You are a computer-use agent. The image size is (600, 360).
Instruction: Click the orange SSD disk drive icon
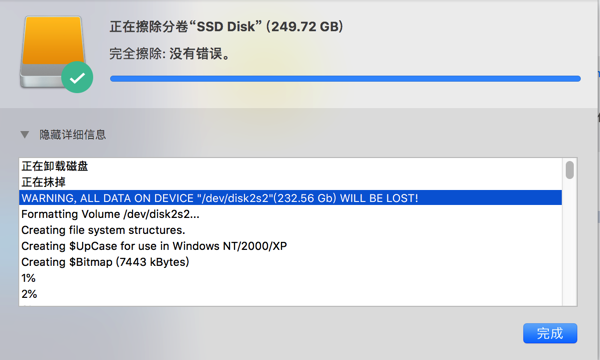[52, 52]
